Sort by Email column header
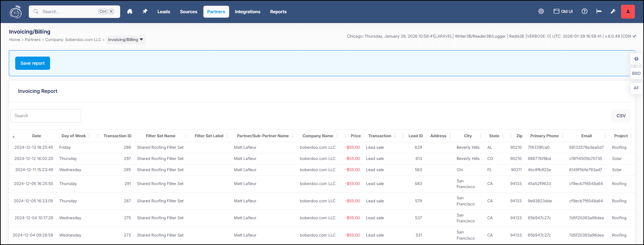 (586, 136)
